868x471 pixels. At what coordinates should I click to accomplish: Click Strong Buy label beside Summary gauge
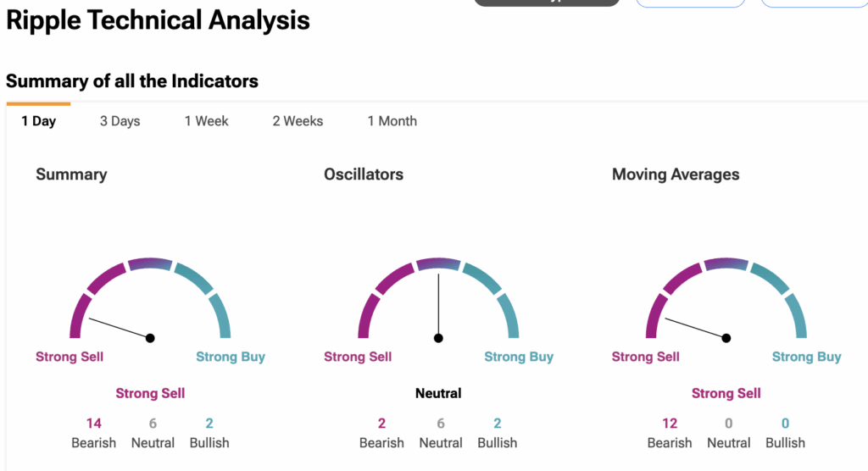tap(231, 357)
